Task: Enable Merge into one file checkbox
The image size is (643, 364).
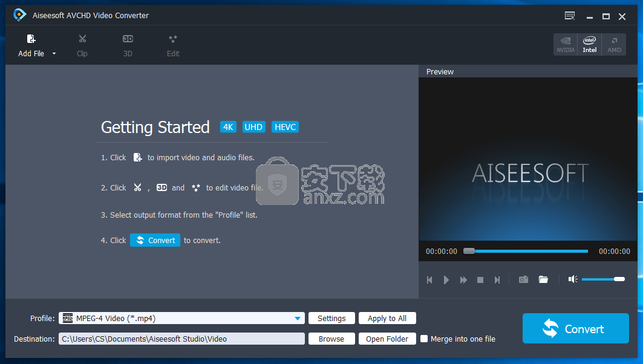Action: coord(424,339)
